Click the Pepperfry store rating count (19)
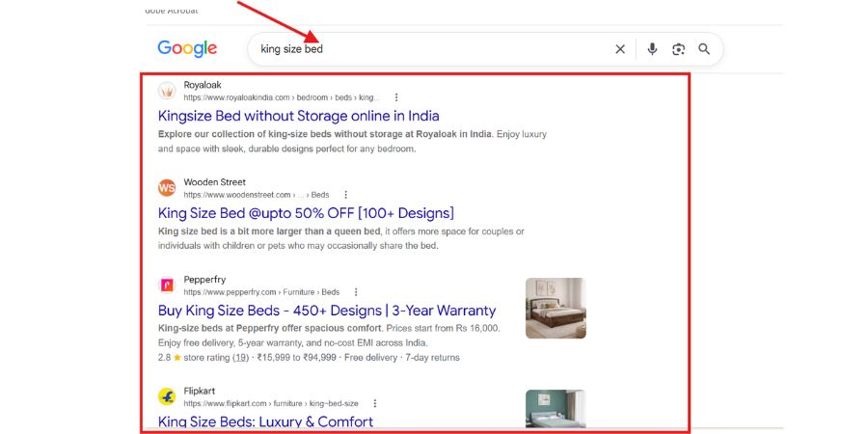Viewport: 868px width, 434px height. [240, 358]
